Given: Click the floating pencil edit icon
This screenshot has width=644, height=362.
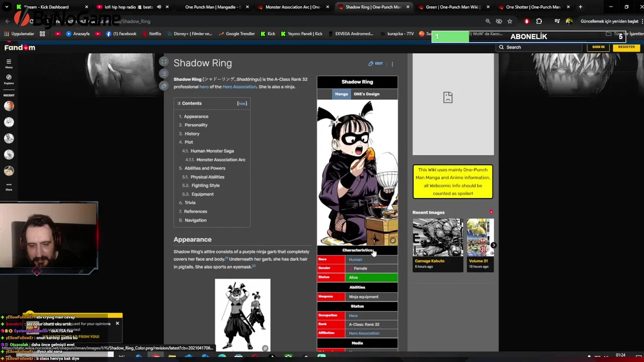Looking at the screenshot, I should (x=164, y=86).
